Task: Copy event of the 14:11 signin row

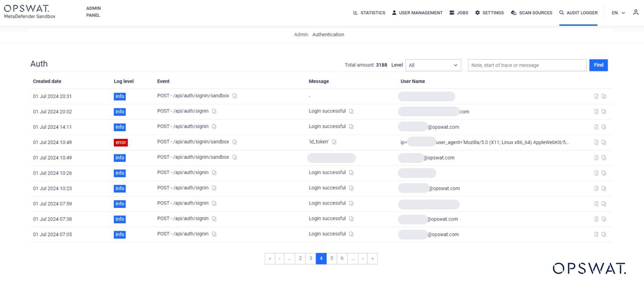Action: (214, 127)
